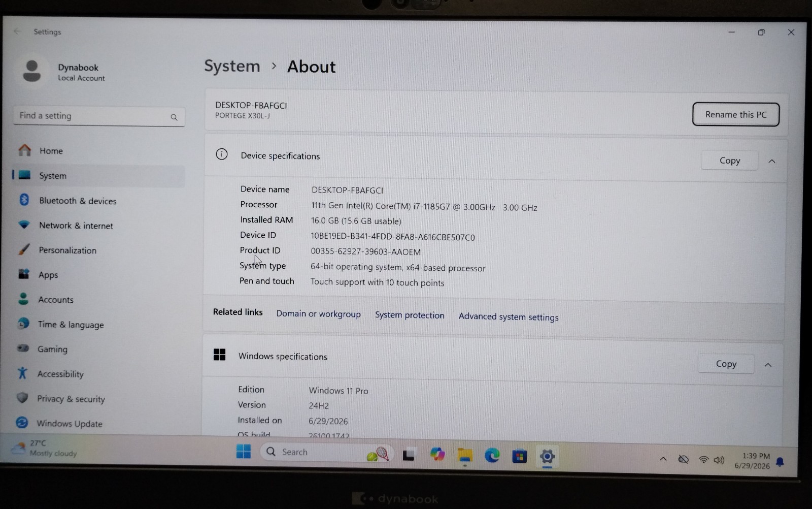Open Microsoft Store from the taskbar
Screen dimensions: 812x509
(519, 456)
